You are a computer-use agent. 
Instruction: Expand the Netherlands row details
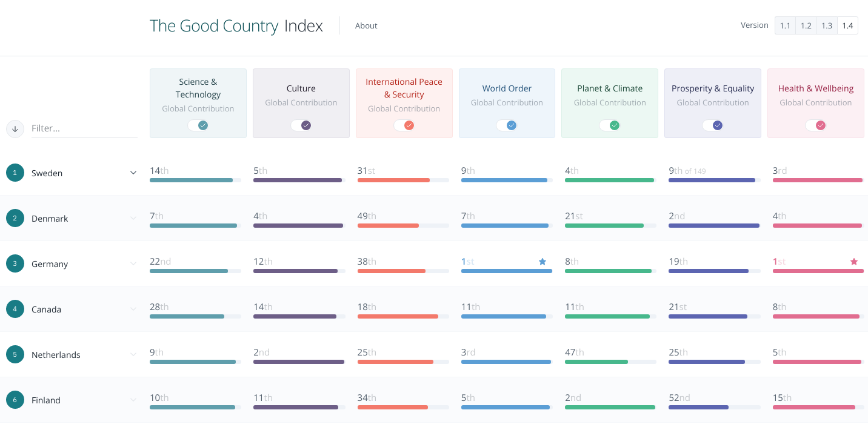[133, 354]
